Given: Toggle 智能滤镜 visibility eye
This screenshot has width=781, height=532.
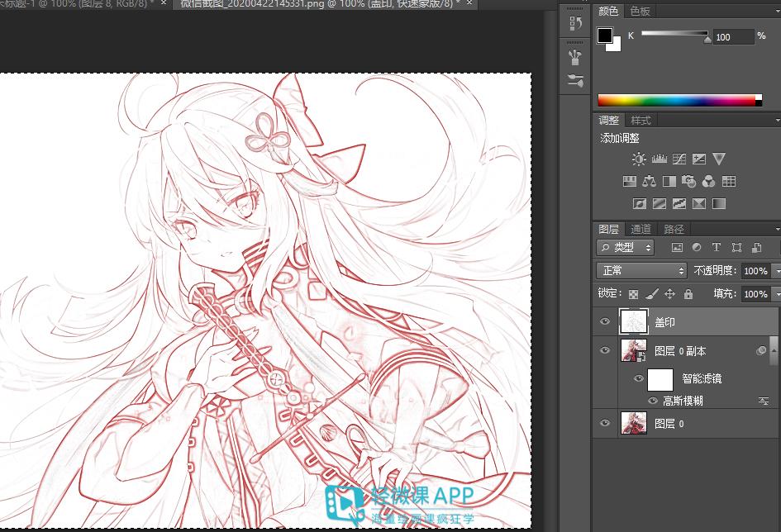Looking at the screenshot, I should [639, 378].
